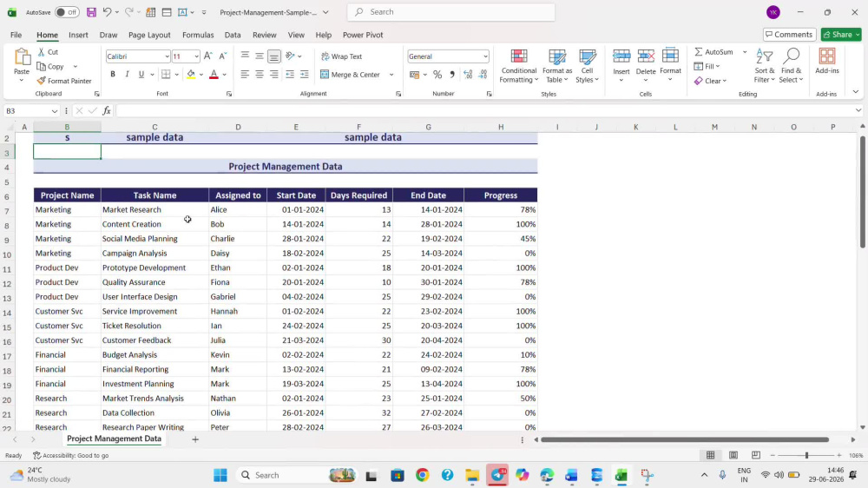Toggle Center horizontal alignment
The height and width of the screenshot is (488, 868).
pyautogui.click(x=259, y=74)
